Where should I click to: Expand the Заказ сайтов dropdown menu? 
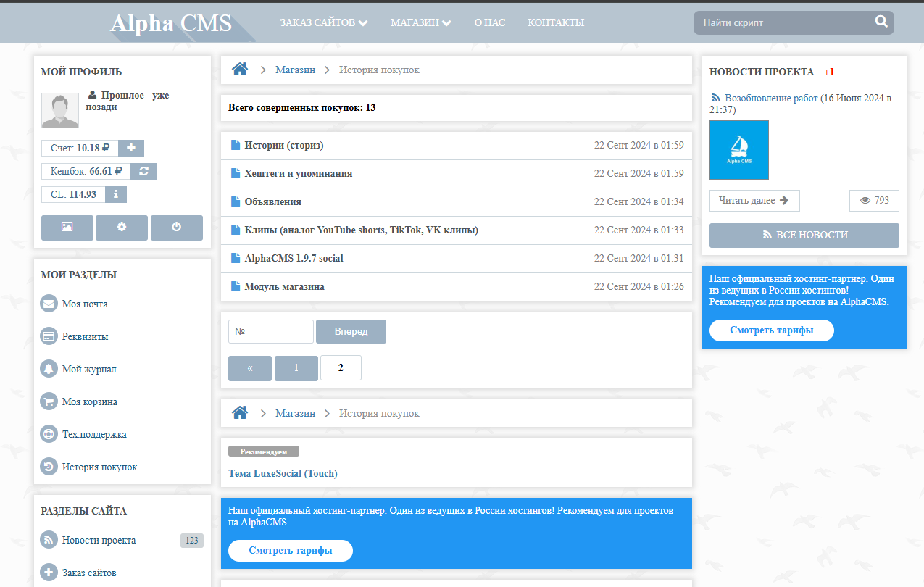coord(323,22)
